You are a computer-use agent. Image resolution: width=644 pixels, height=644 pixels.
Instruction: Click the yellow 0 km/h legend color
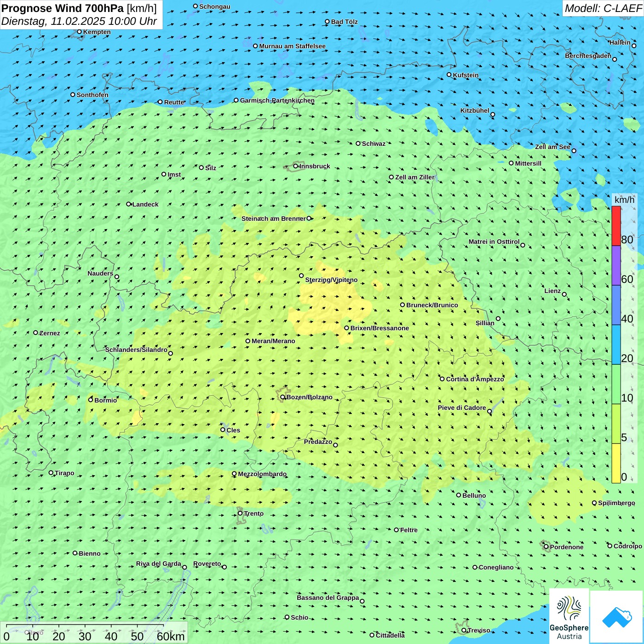click(616, 463)
